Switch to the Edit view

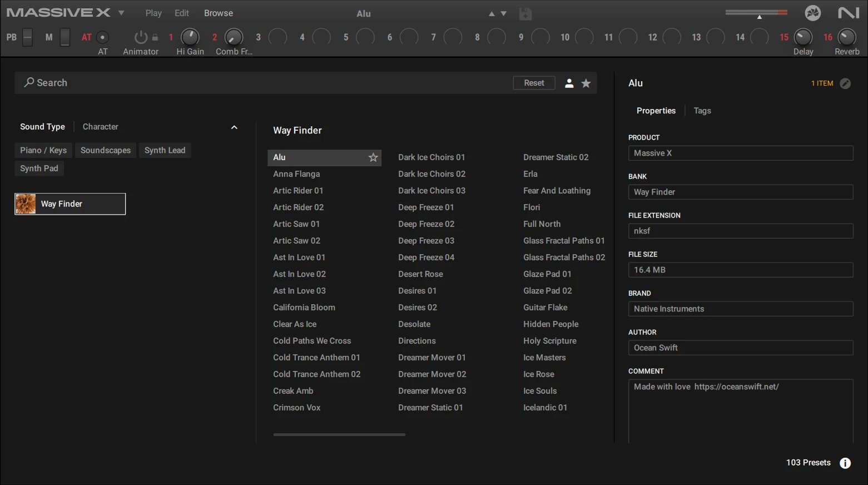182,13
